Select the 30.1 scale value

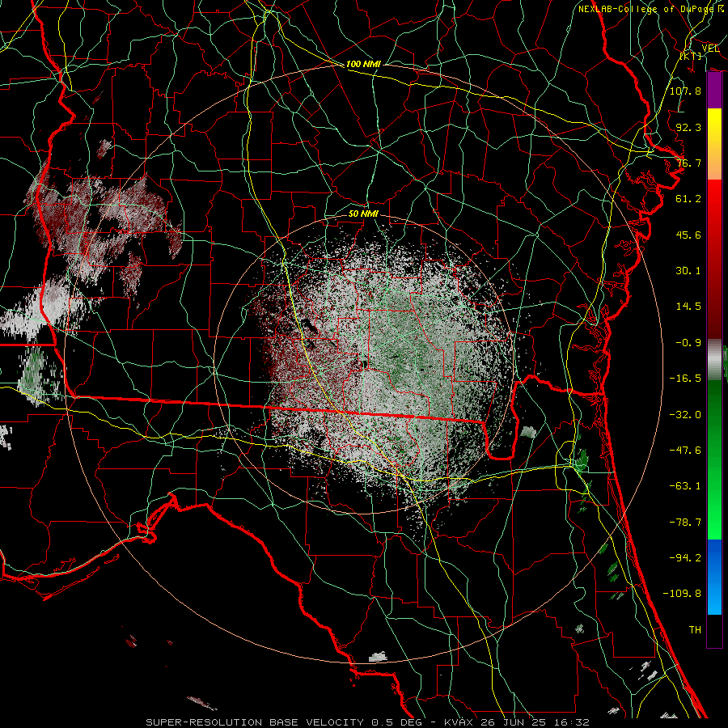688,271
